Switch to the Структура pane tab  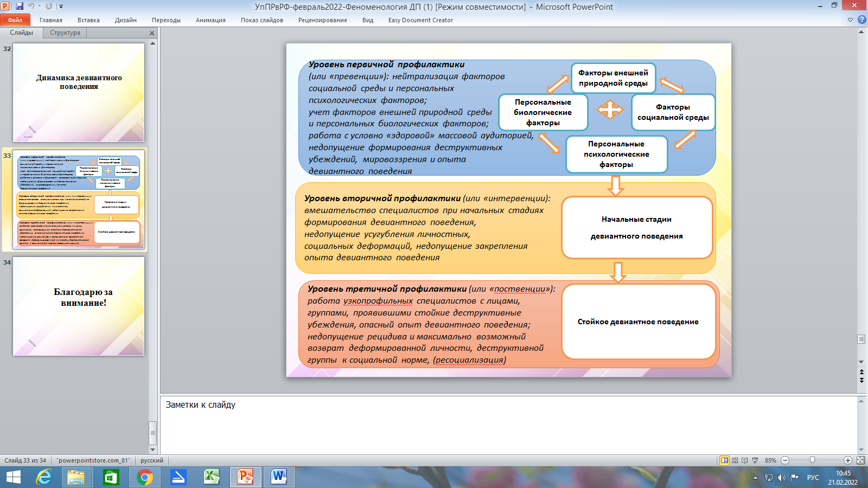pos(65,33)
